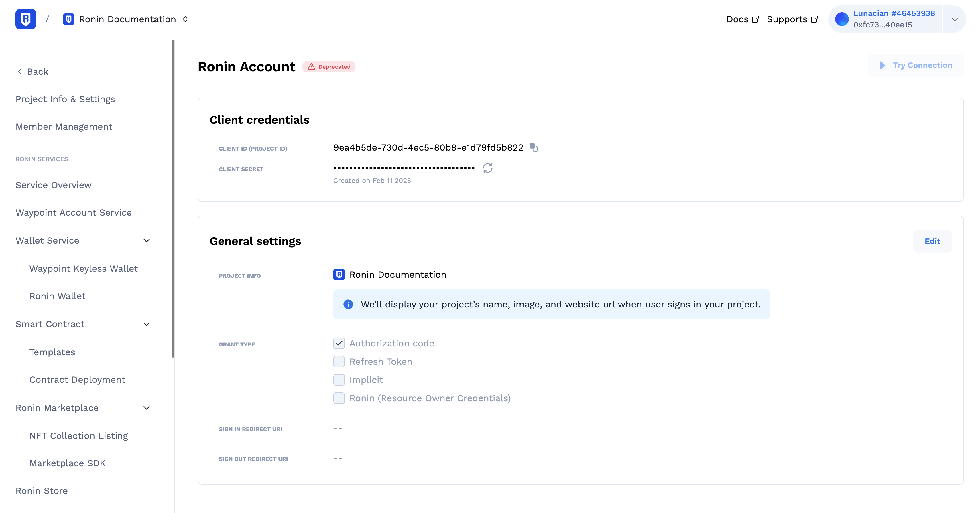Expand the account dropdown chevron
This screenshot has height=513, width=980.
(x=955, y=19)
